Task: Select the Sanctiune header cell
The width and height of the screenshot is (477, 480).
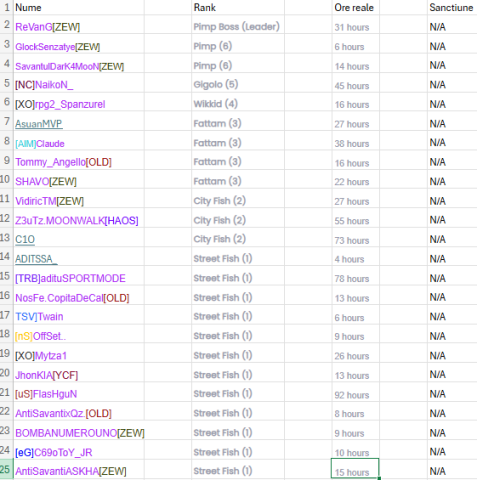Action: point(452,7)
